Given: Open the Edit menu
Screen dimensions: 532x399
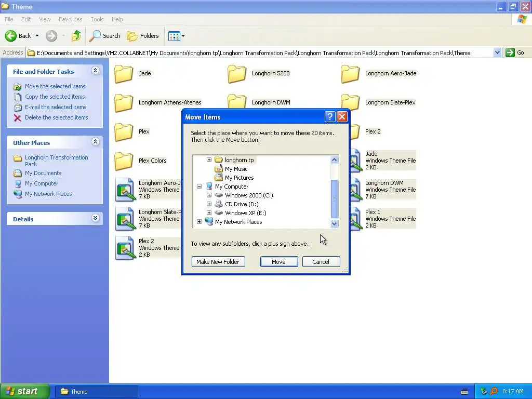Looking at the screenshot, I should pos(26,19).
